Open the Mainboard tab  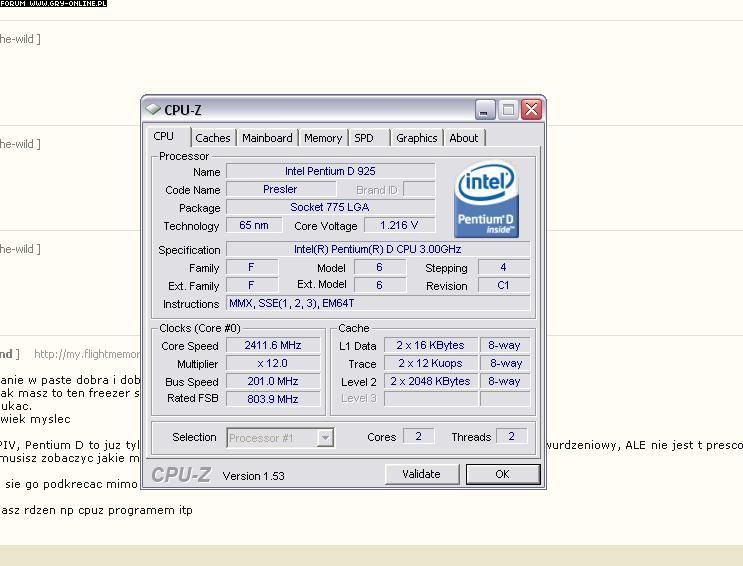click(267, 138)
